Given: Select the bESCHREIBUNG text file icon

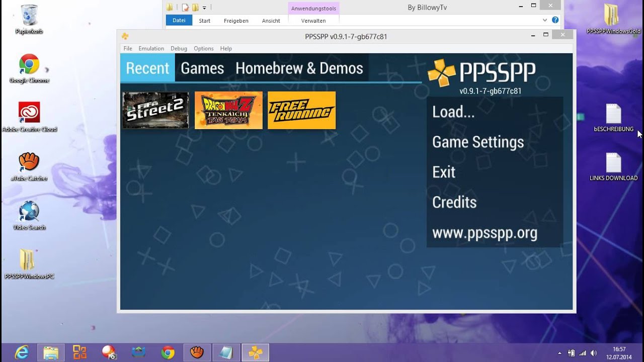Looking at the screenshot, I should click(613, 118).
